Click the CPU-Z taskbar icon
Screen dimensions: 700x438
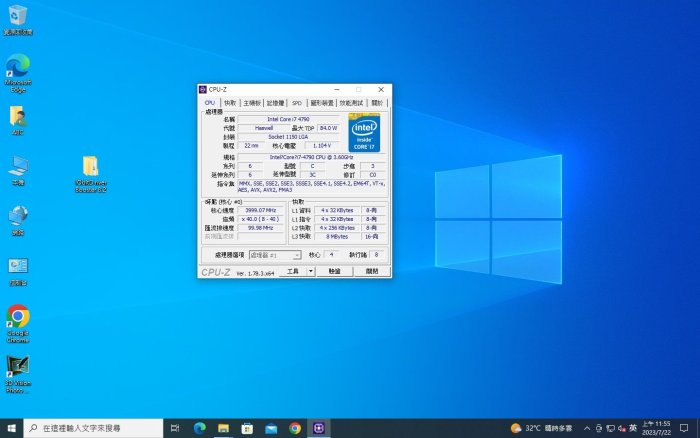point(319,428)
